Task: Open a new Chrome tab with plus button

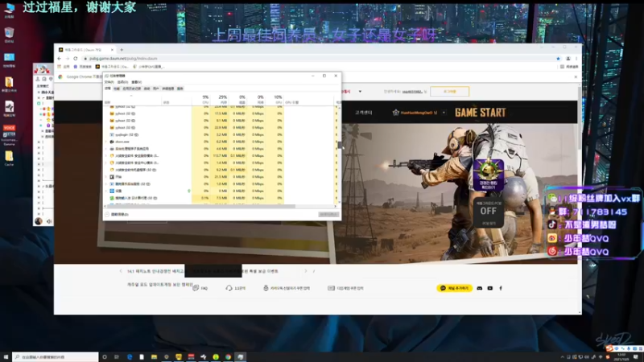Action: pos(122,50)
